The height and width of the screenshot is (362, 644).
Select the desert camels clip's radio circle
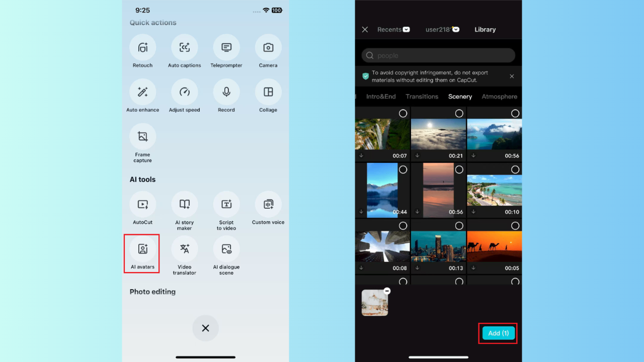pos(515,226)
